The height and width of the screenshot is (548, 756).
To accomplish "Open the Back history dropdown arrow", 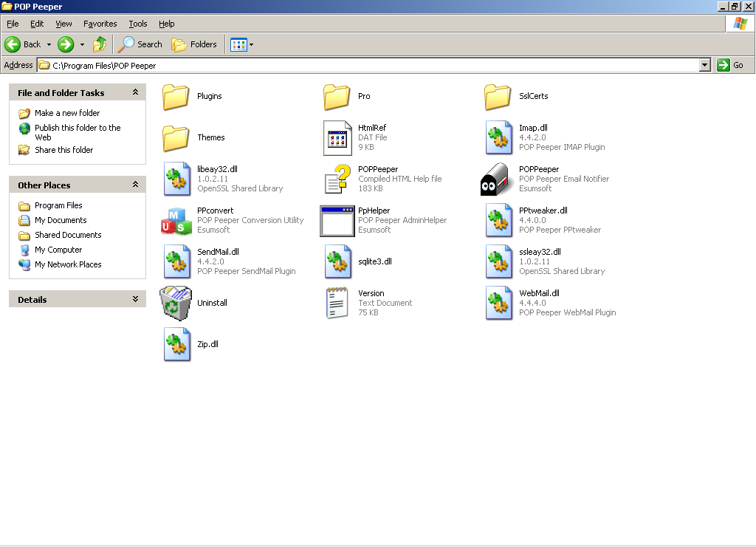I will tap(49, 44).
